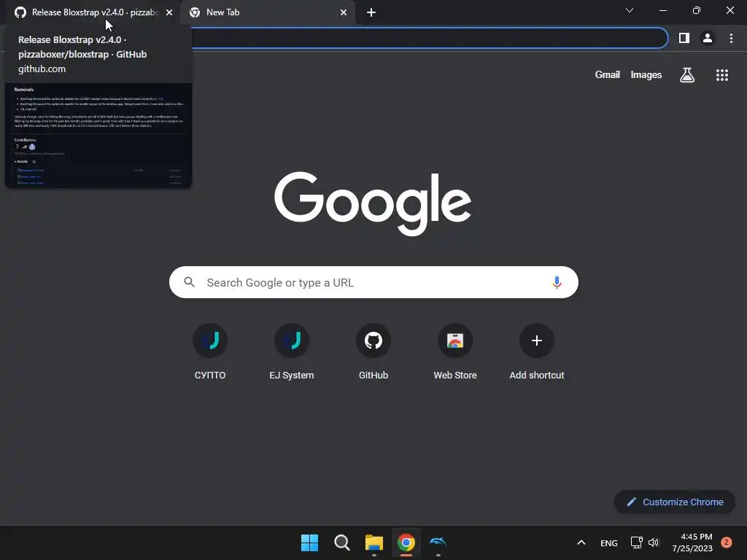Close the Release Bloxstrap GitHub tab
Screen dimensions: 747x560
pos(169,12)
